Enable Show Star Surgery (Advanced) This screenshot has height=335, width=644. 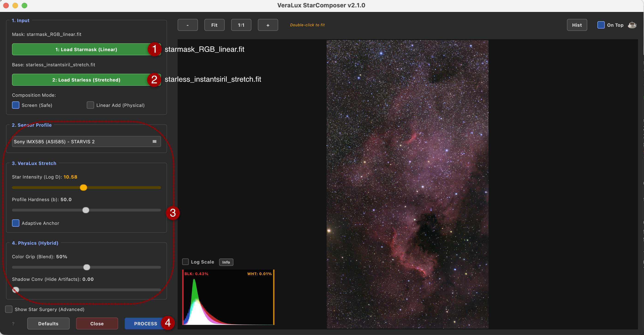[x=9, y=309]
